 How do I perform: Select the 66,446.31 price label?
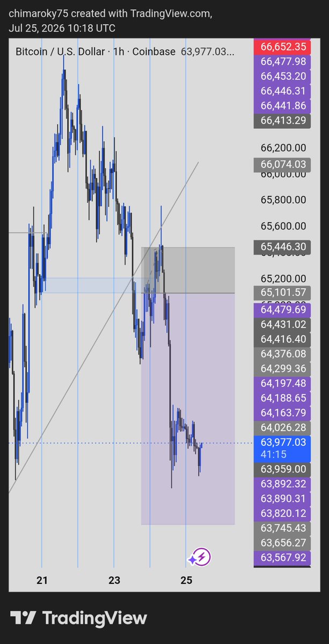pos(282,91)
